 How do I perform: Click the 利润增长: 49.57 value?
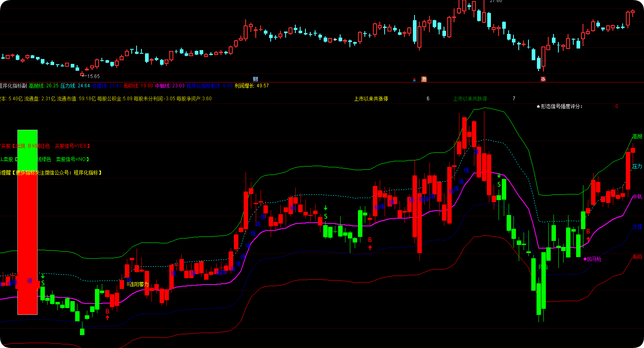coord(252,86)
